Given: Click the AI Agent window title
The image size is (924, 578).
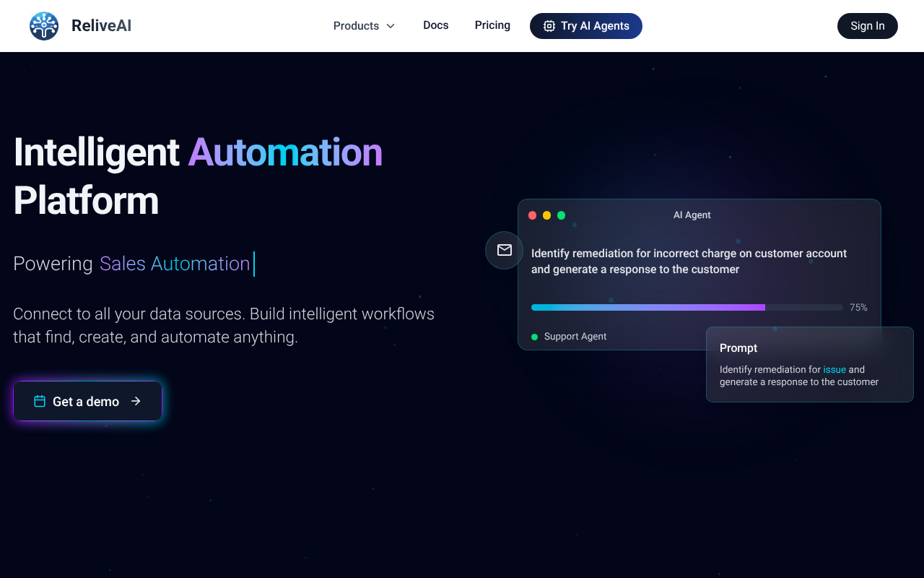Looking at the screenshot, I should pos(692,215).
